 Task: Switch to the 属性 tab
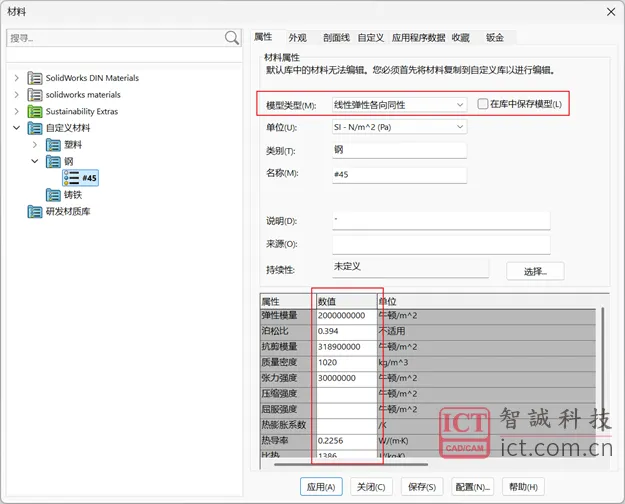coord(263,37)
